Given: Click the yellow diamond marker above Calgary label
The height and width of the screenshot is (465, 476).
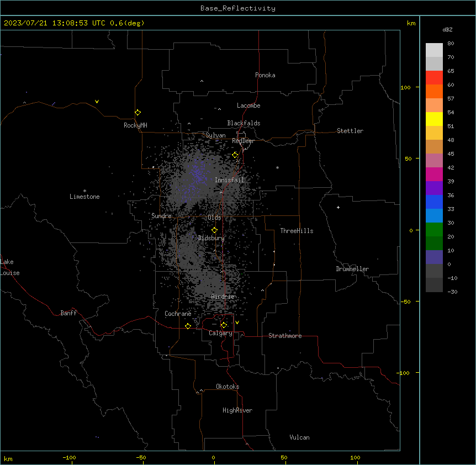Looking at the screenshot, I should coord(224,325).
